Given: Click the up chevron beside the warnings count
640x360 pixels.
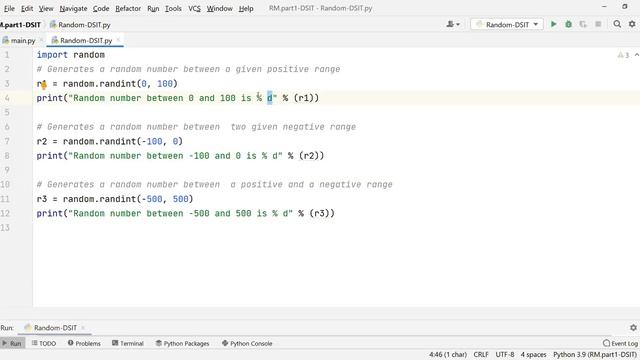Looking at the screenshot, I should point(636,55).
